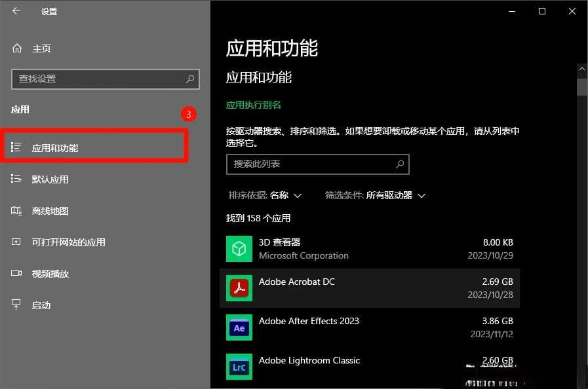Image resolution: width=588 pixels, height=389 pixels.
Task: Click the magnifier in 查找设置 box
Action: [190, 79]
